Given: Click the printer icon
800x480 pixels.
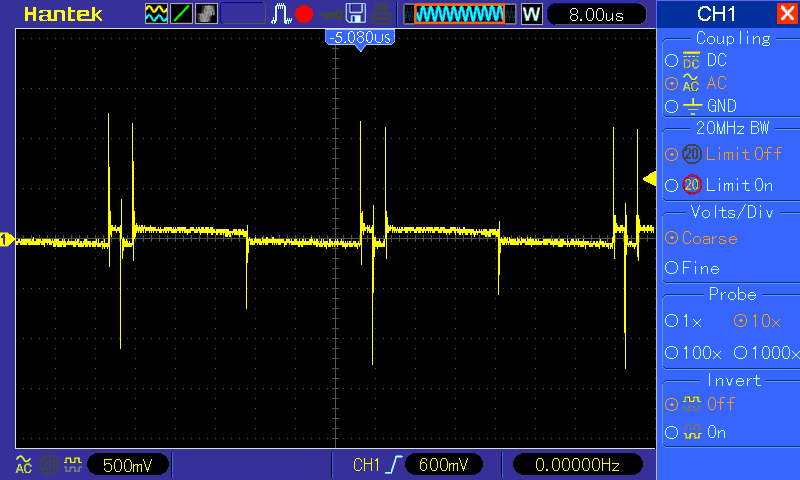Looking at the screenshot, I should 381,14.
